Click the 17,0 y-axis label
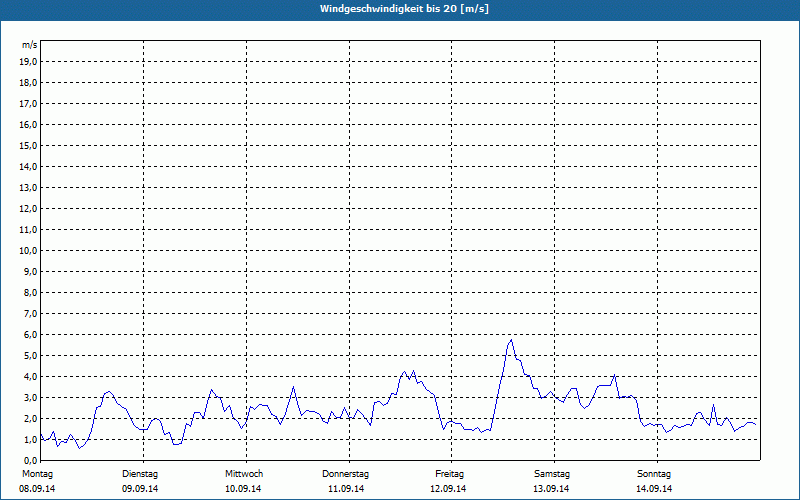 [28, 104]
